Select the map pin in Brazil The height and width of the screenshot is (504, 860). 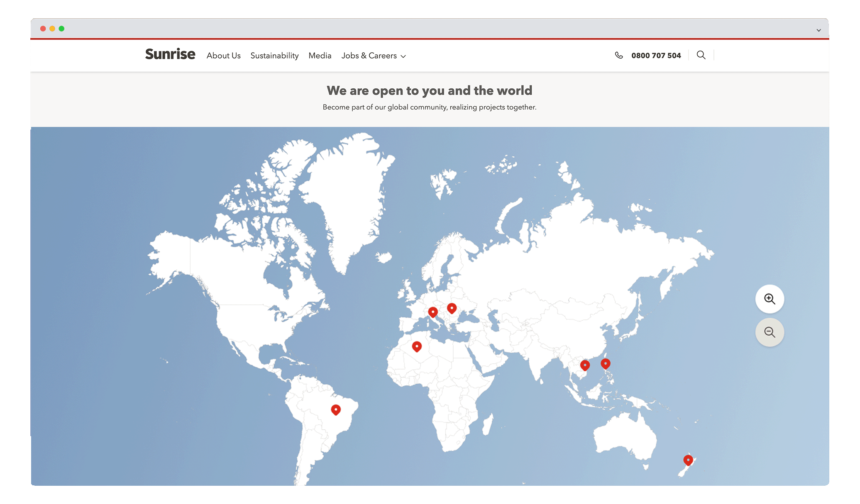[336, 409]
